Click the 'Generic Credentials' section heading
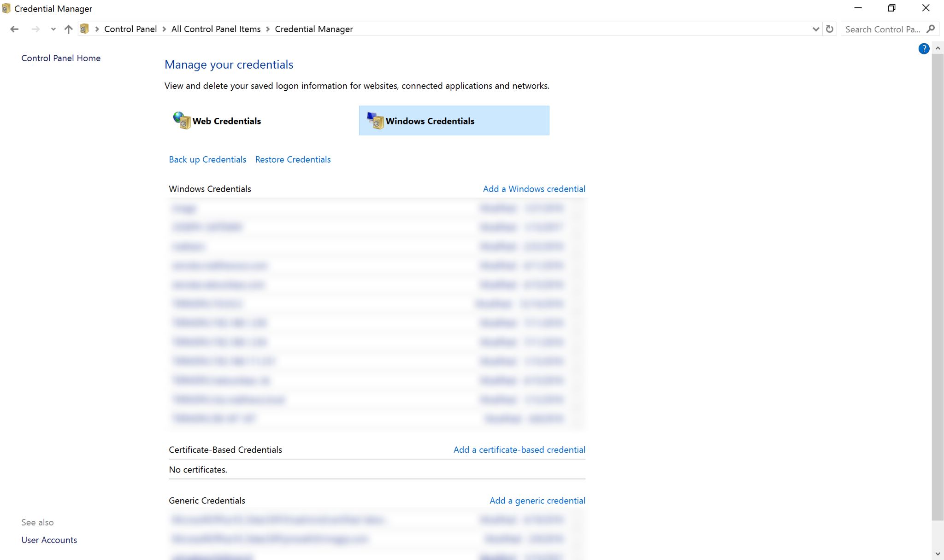Viewport: 944px width, 560px height. click(x=207, y=501)
